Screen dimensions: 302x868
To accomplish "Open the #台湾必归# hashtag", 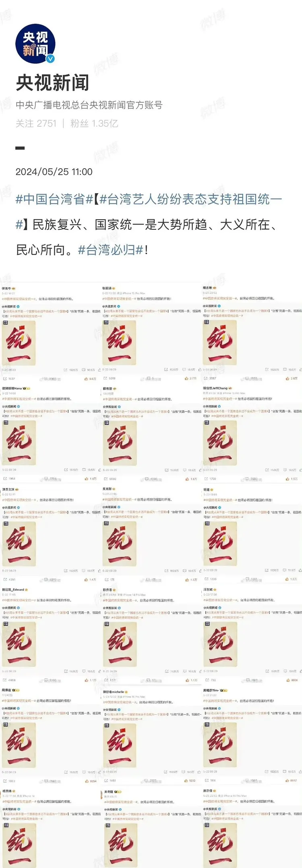I will 111,250.
